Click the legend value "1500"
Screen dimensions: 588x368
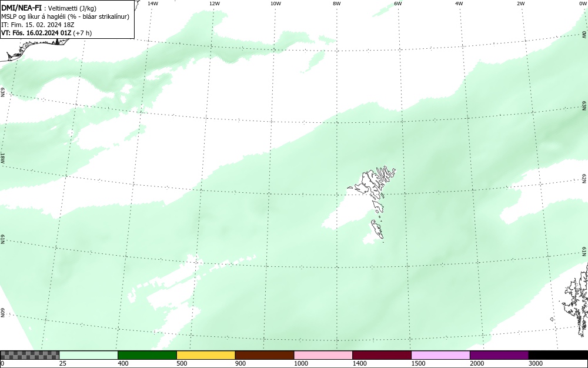pyautogui.click(x=418, y=363)
